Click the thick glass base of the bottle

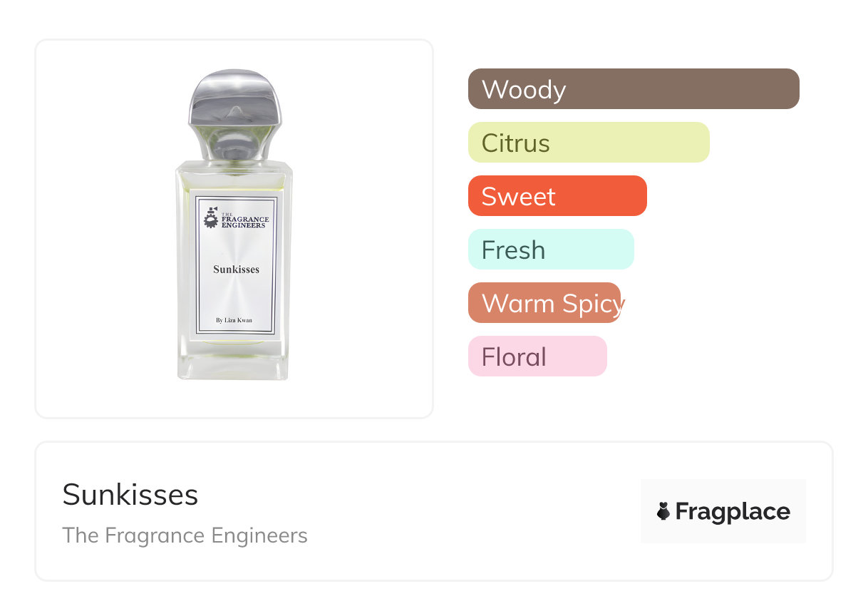[x=234, y=366]
